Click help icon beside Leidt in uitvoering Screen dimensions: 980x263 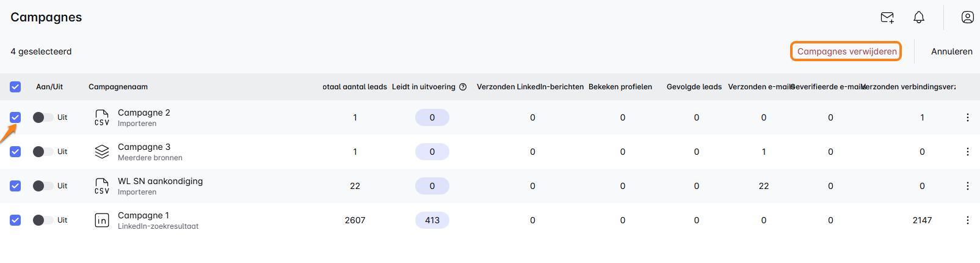tap(463, 87)
